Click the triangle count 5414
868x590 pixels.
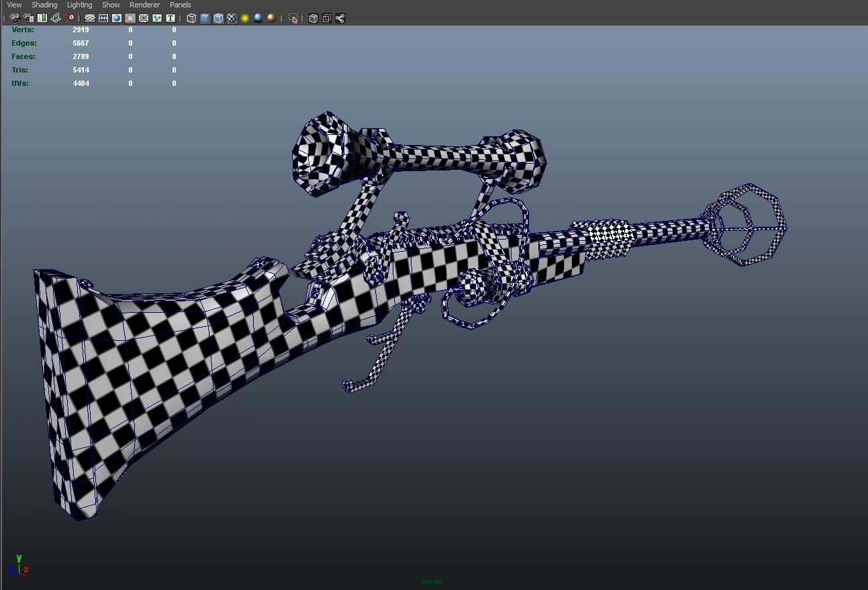point(81,70)
